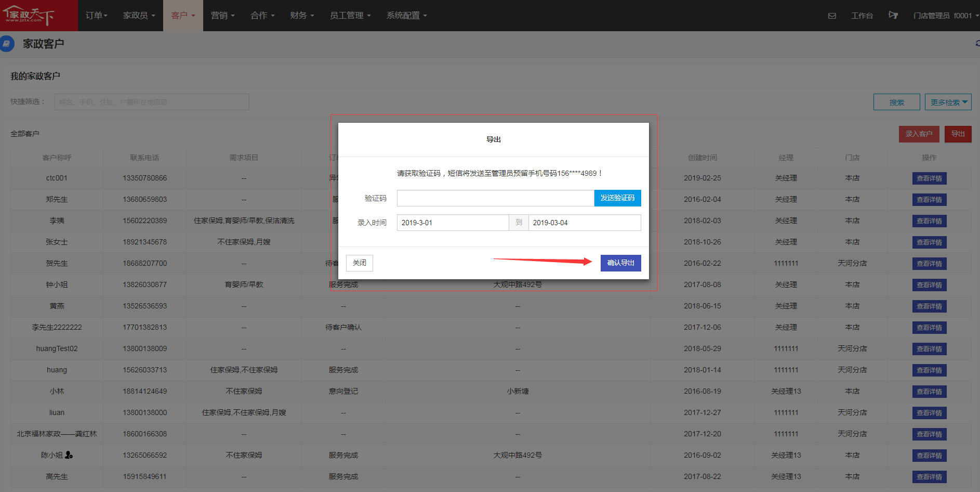Click phone number 15915849611

tap(145, 476)
